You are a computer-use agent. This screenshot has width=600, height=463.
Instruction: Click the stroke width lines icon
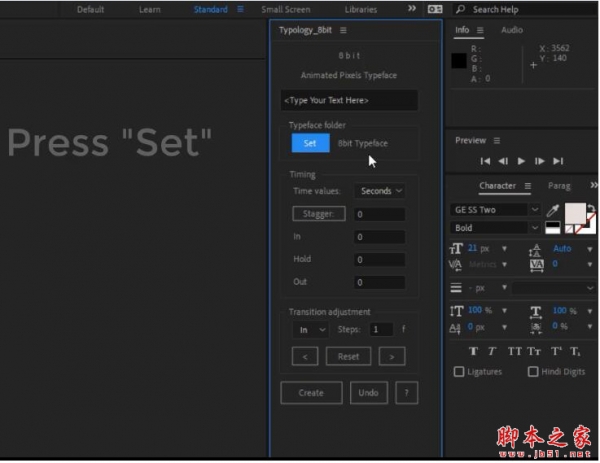456,288
